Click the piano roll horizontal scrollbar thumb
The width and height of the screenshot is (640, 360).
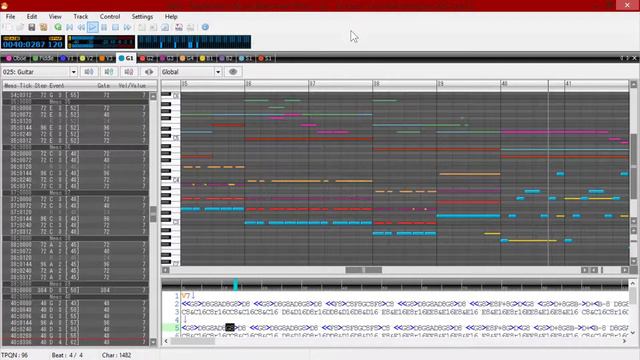pyautogui.click(x=364, y=270)
